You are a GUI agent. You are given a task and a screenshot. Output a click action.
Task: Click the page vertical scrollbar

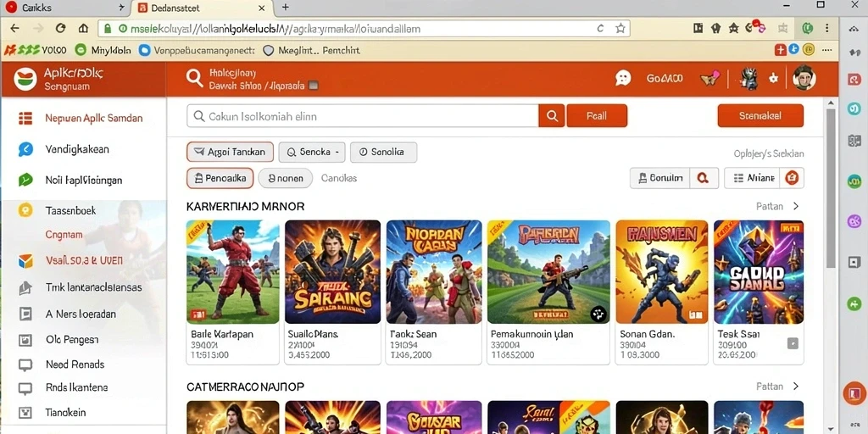pos(831,188)
